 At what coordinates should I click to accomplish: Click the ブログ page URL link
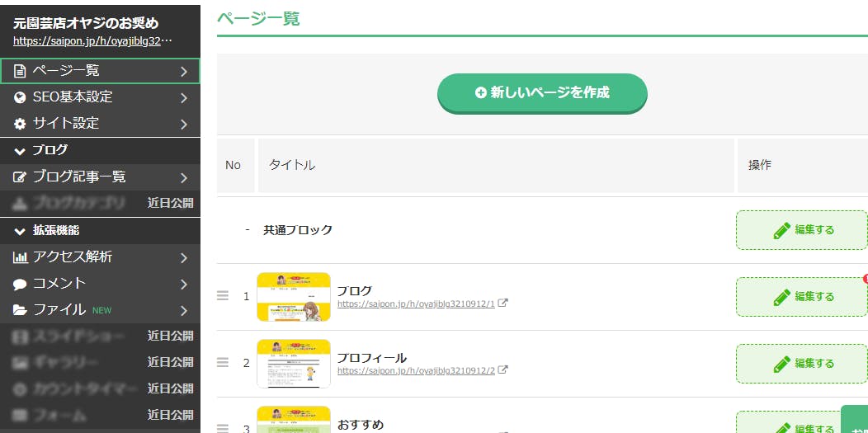[x=416, y=304]
